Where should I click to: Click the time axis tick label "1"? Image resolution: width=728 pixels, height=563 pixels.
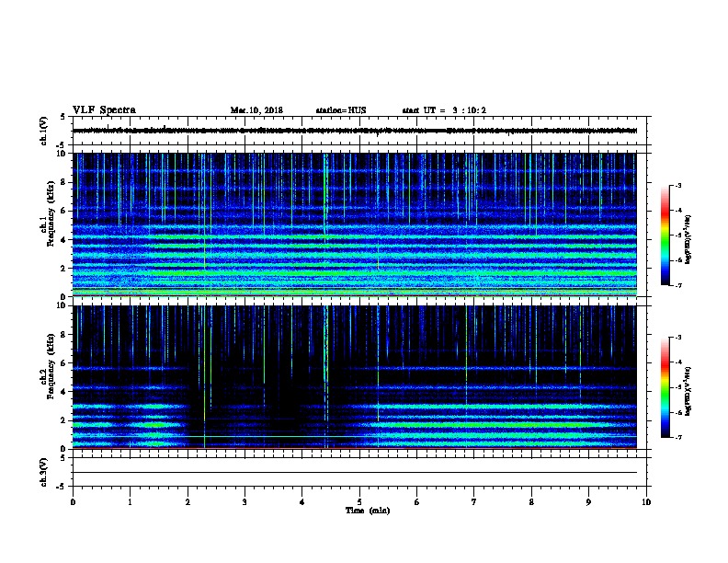[131, 502]
